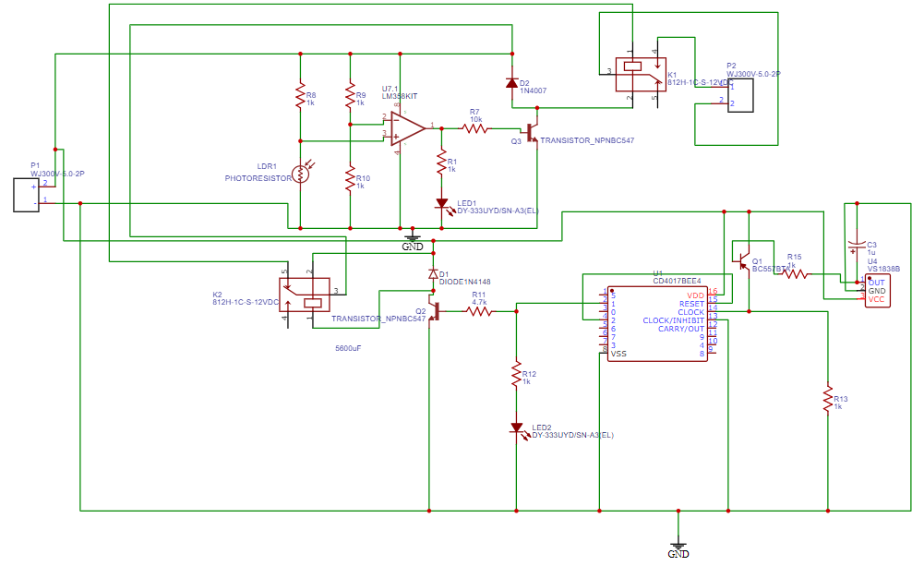
Task: Select the C3 capacitor symbol
Action: (857, 246)
